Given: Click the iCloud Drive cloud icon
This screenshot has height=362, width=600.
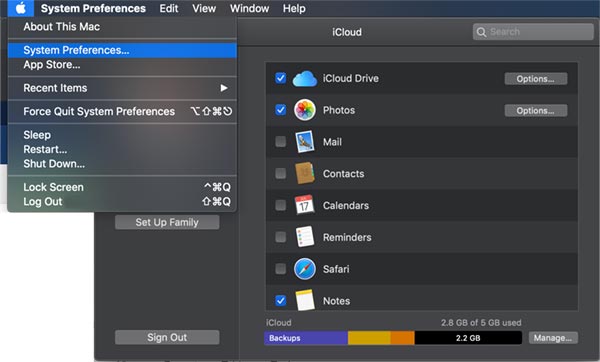Looking at the screenshot, I should (305, 78).
